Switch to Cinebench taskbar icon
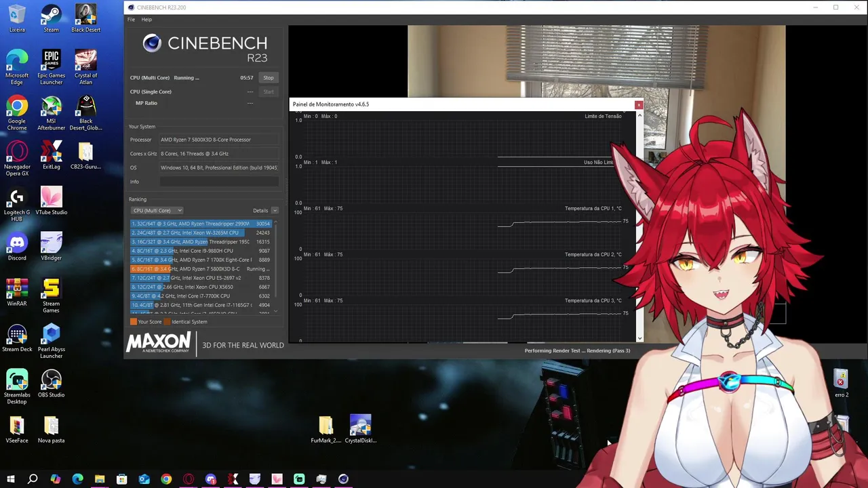 point(343,479)
